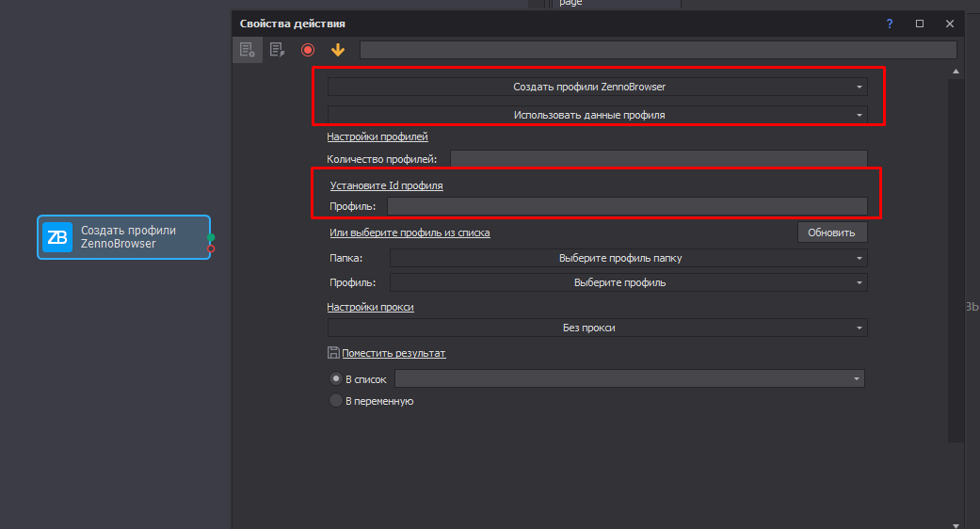Click the Папка: label
Image resolution: width=980 pixels, height=529 pixels.
(x=346, y=258)
